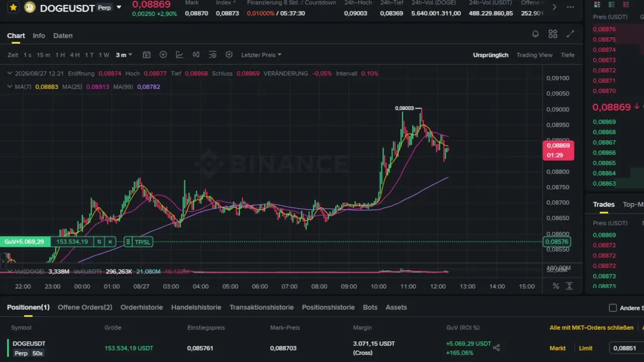Click the 0,08869 current price tag on axis

pyautogui.click(x=558, y=150)
